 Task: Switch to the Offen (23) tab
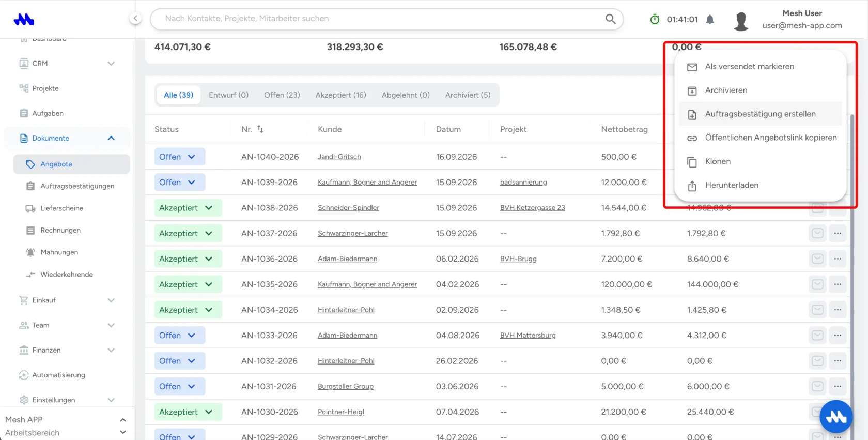(x=282, y=95)
